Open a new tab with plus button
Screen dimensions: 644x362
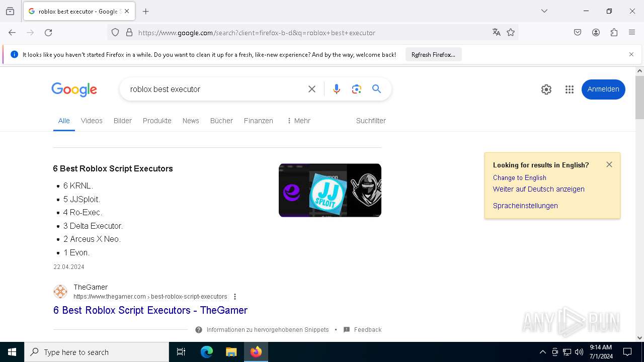[x=146, y=11]
